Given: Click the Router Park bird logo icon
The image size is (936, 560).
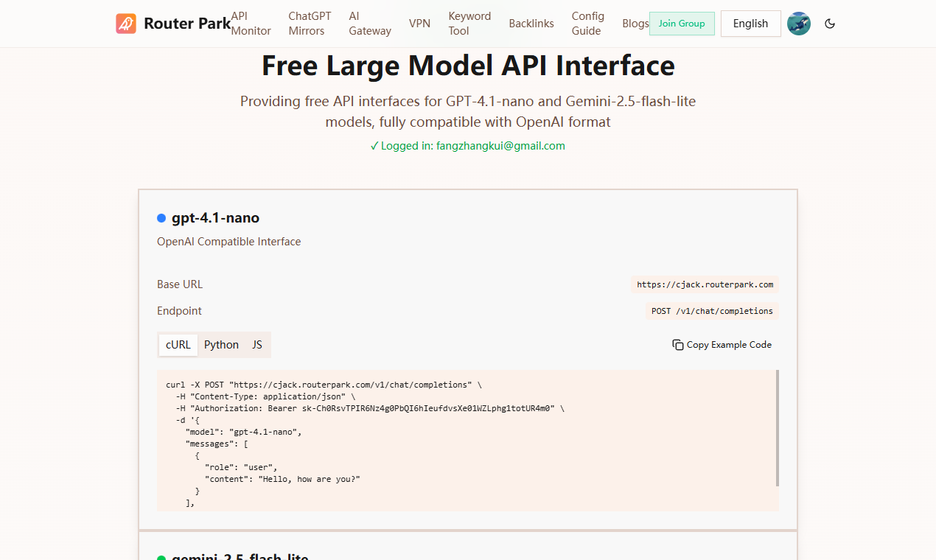Looking at the screenshot, I should 126,24.
